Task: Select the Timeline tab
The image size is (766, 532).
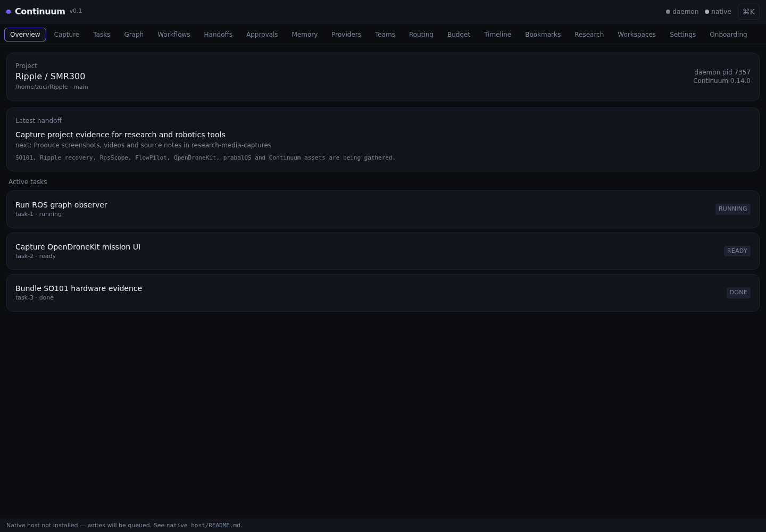Action: (498, 35)
